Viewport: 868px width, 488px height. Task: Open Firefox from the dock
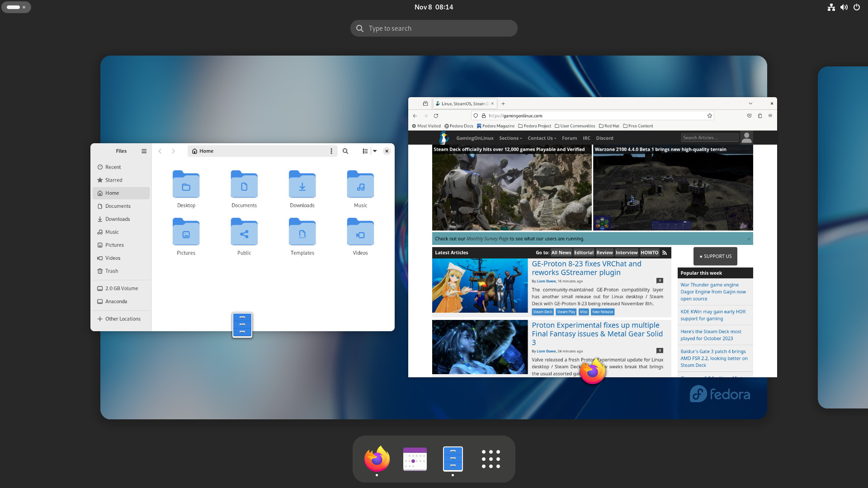pos(377,459)
